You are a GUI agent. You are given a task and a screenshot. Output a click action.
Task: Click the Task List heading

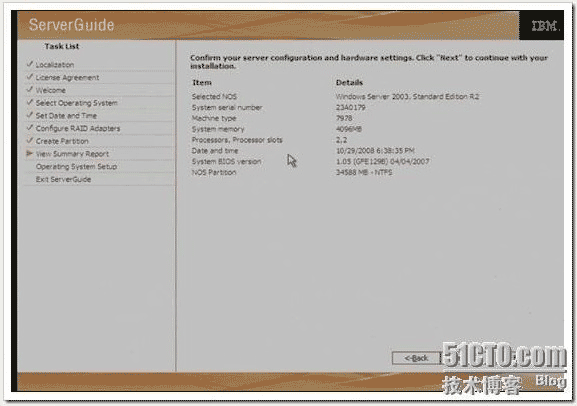click(61, 46)
